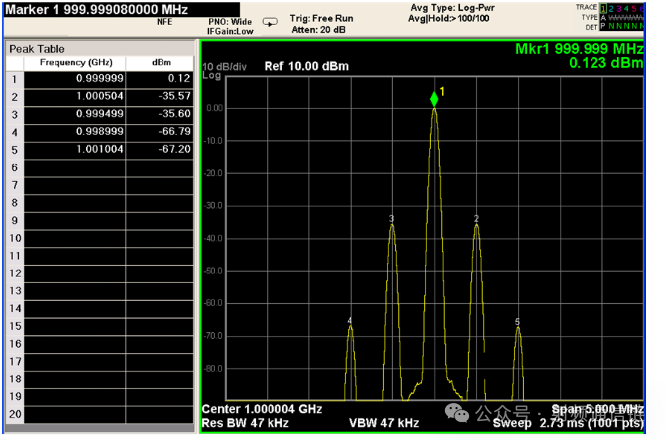Select the 1.000504 frequency cell
The image size is (666, 440).
point(75,97)
